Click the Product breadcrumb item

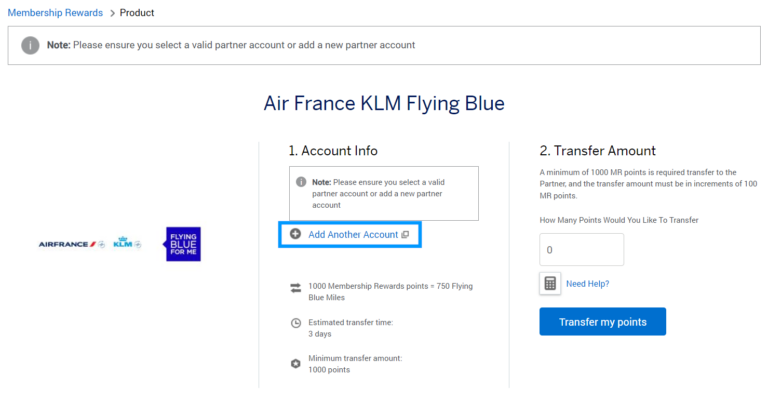pos(137,13)
